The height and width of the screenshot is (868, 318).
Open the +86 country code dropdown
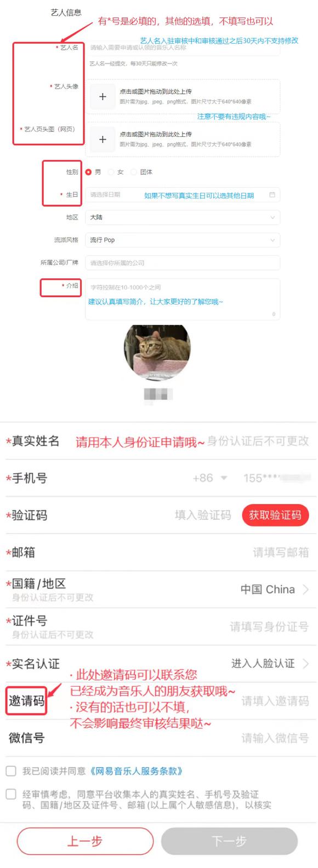click(x=210, y=478)
